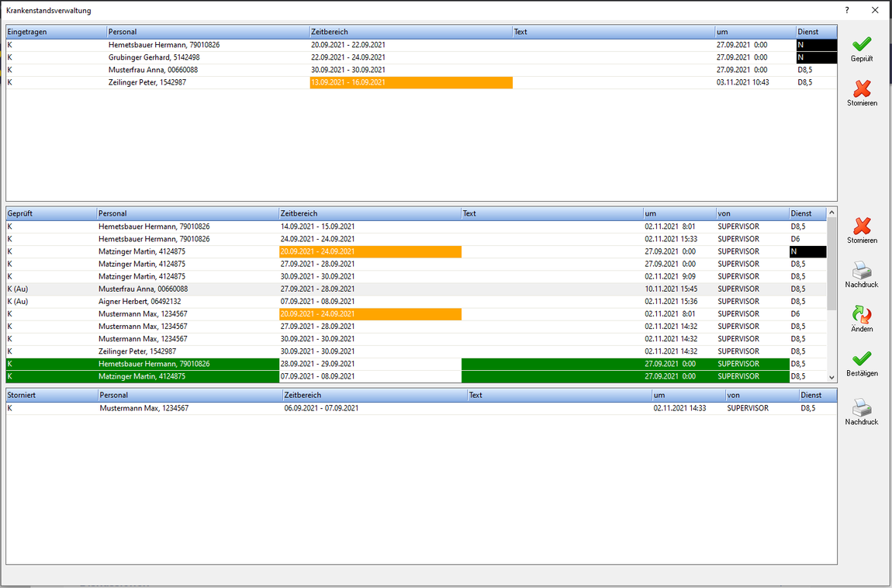The width and height of the screenshot is (892, 588).
Task: Click the Dienst header in the Storniert list
Action: click(x=818, y=395)
